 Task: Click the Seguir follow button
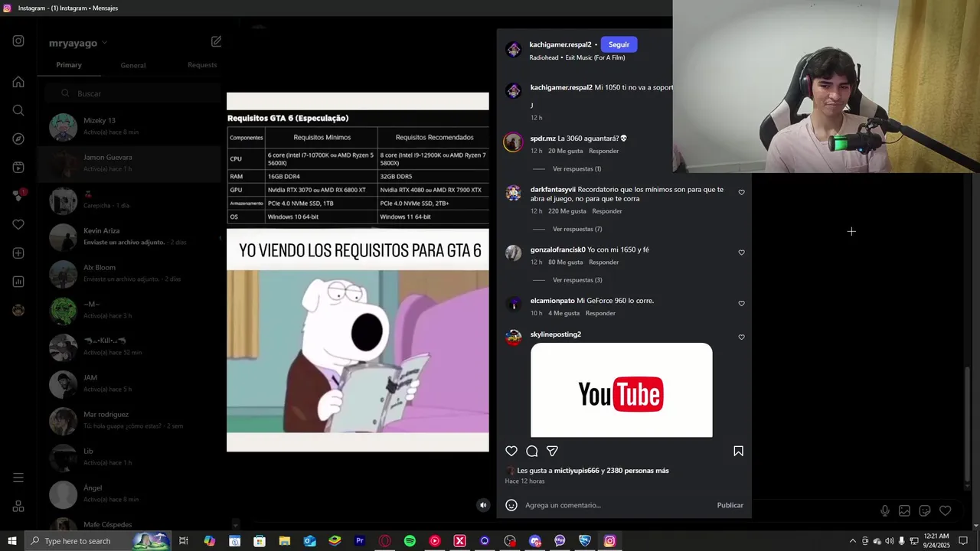[619, 44]
